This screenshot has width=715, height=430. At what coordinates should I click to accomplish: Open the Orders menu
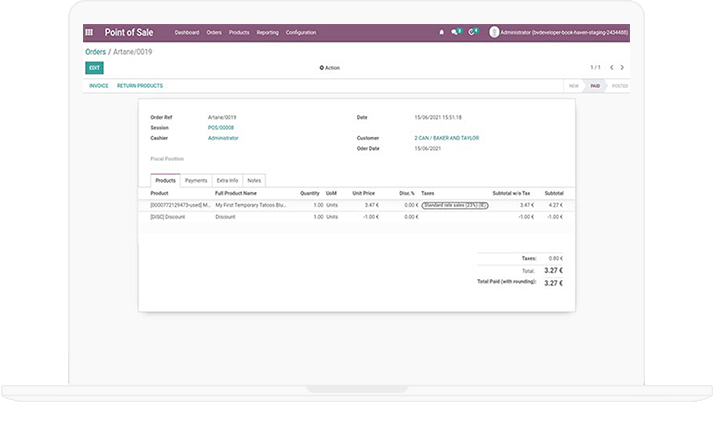click(x=214, y=32)
